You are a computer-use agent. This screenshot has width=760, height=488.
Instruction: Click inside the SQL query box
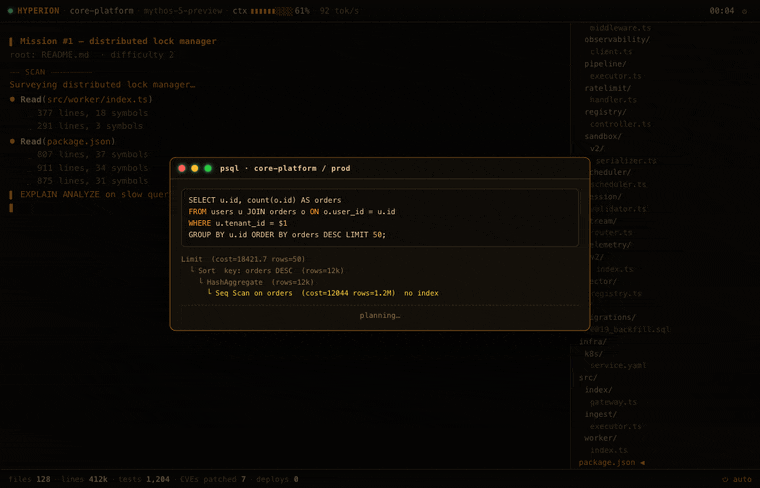tap(380, 218)
